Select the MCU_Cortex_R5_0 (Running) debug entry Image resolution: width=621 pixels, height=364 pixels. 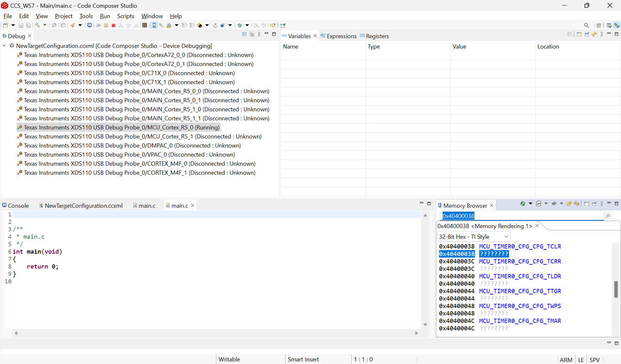point(118,127)
